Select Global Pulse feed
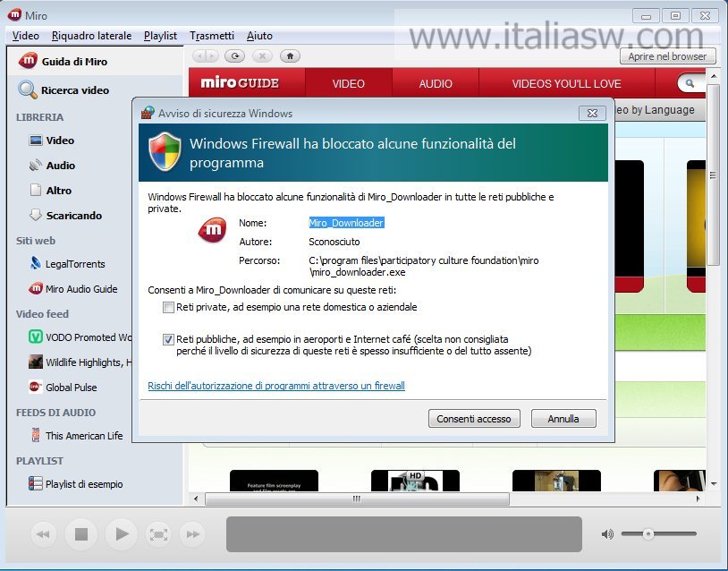 pyautogui.click(x=63, y=388)
